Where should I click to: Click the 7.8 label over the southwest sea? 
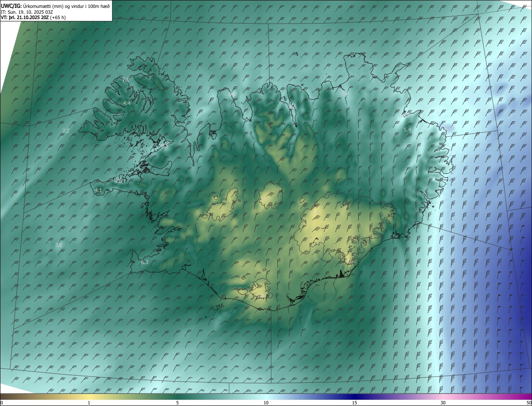[x=59, y=245]
